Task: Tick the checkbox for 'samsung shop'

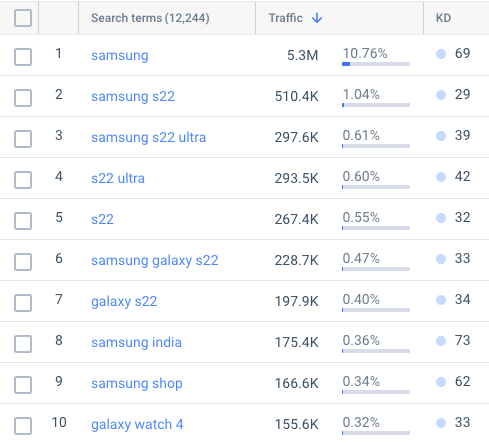Action: 23,385
